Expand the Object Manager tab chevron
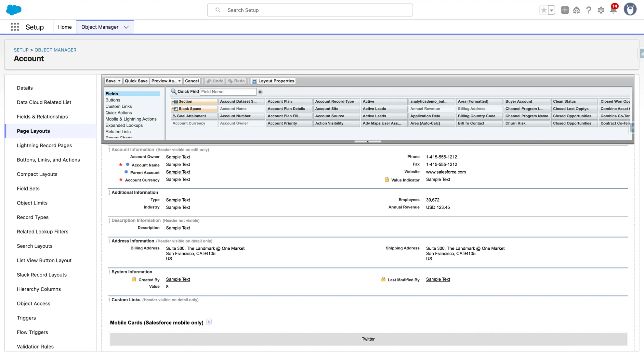Image resolution: width=644 pixels, height=356 pixels. point(126,27)
